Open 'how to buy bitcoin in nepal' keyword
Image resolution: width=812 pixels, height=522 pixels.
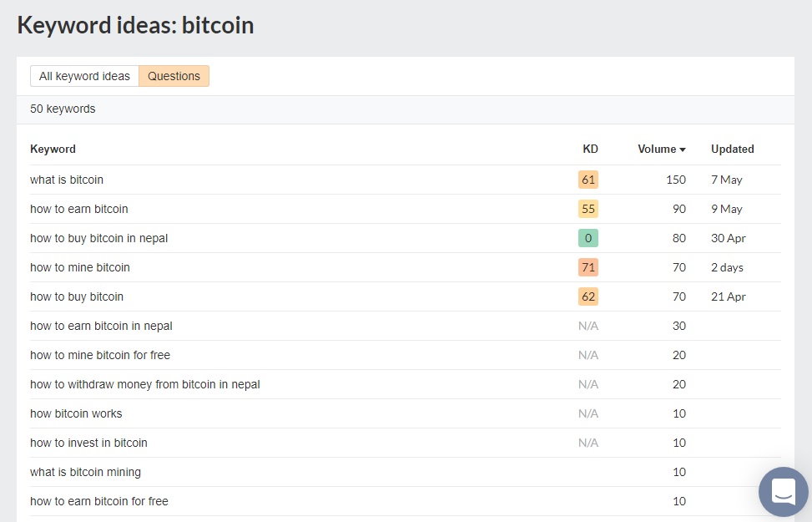98,238
